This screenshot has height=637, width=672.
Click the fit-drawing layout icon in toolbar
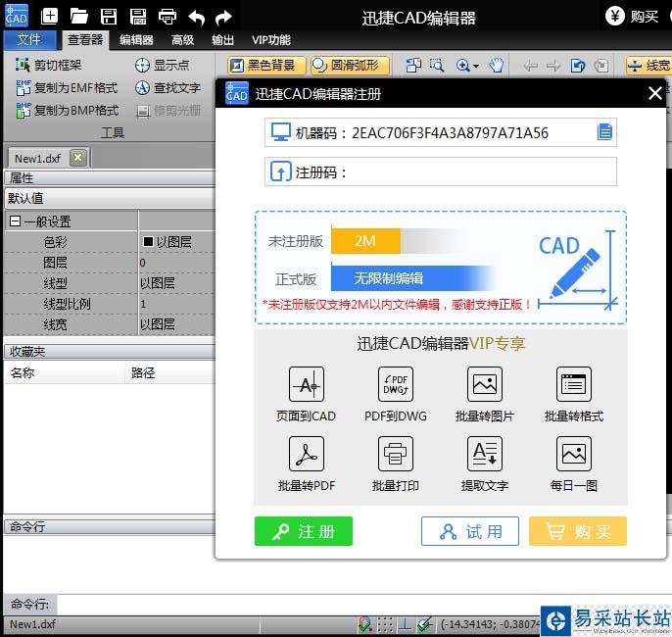[413, 66]
